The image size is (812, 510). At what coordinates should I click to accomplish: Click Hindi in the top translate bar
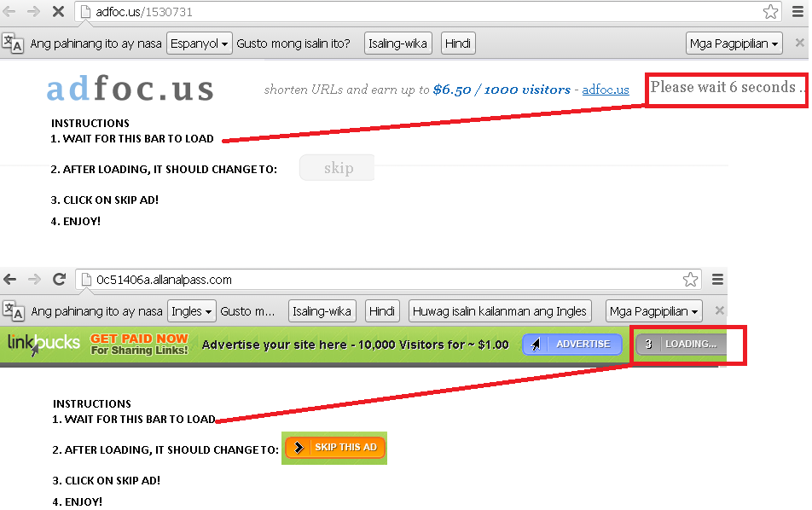(x=458, y=43)
